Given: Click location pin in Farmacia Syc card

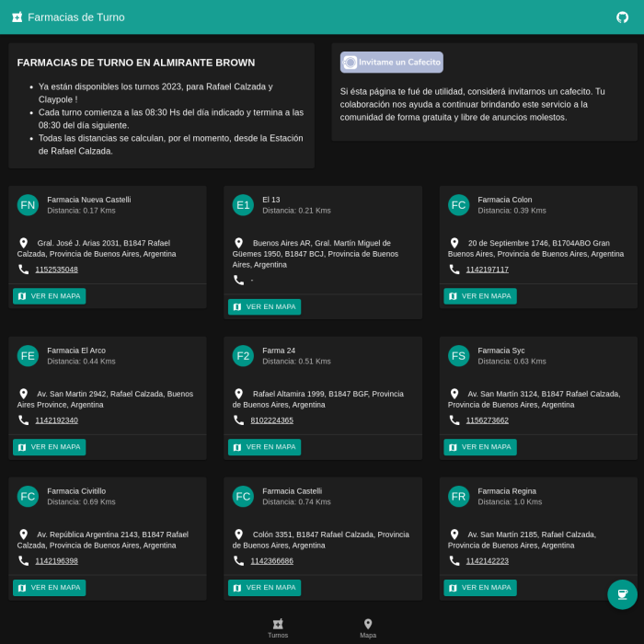Looking at the screenshot, I should [454, 394].
